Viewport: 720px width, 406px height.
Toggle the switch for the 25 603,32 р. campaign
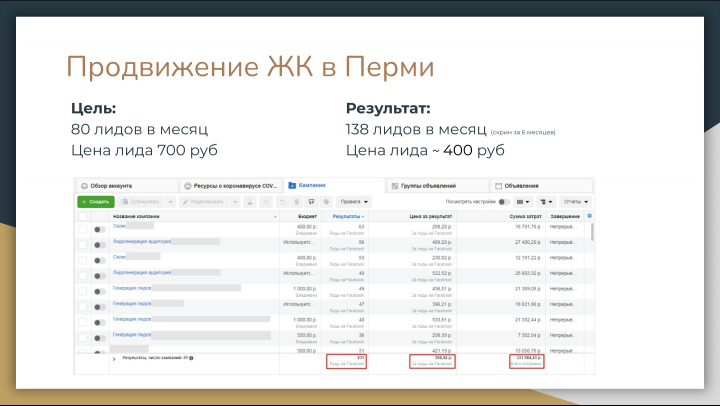(100, 276)
